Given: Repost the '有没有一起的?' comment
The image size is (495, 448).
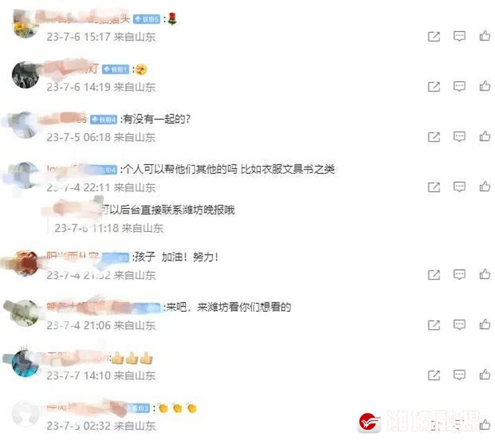Looking at the screenshot, I should (x=434, y=137).
